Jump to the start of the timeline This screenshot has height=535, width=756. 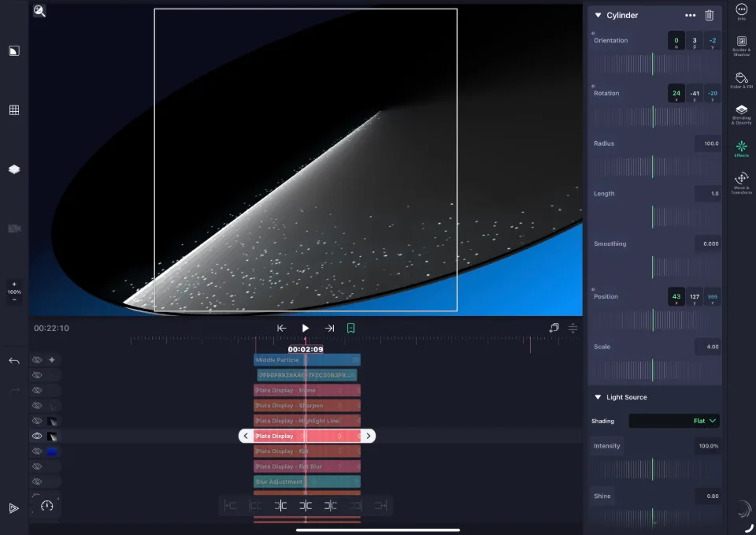tap(282, 328)
